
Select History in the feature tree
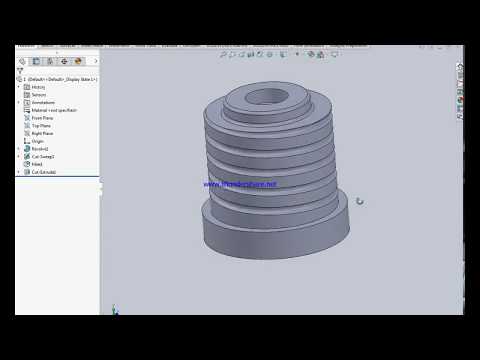(35, 87)
